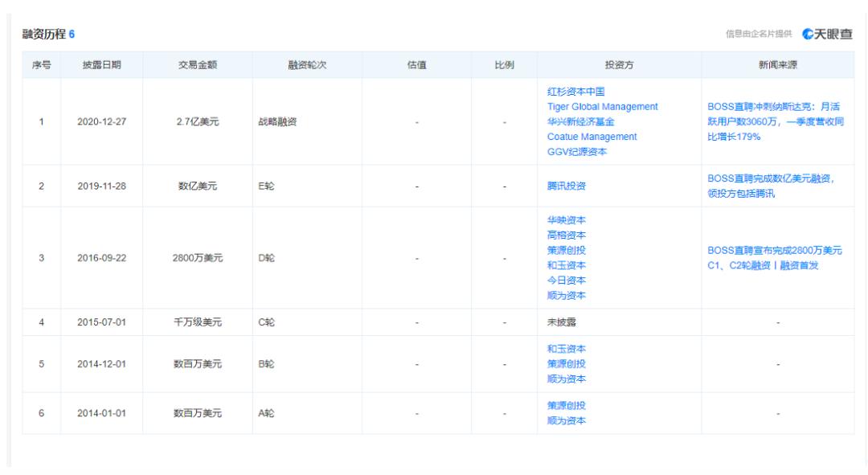Select the Coatue Management investor link
The width and height of the screenshot is (868, 475).
(591, 137)
